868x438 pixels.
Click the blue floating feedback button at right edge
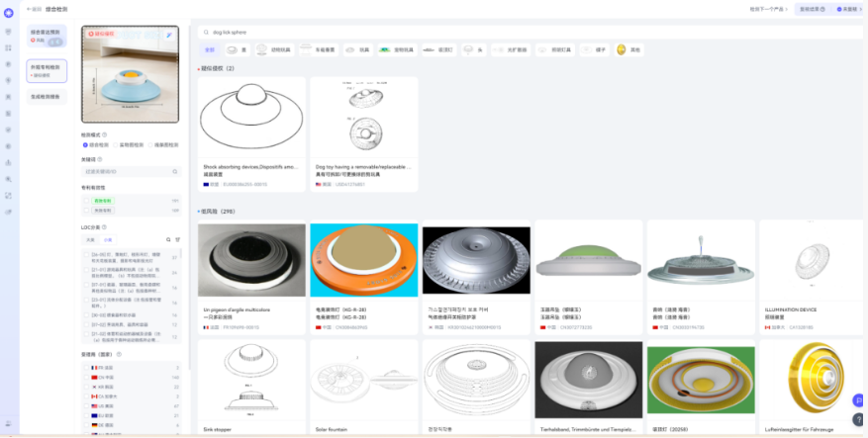858,399
